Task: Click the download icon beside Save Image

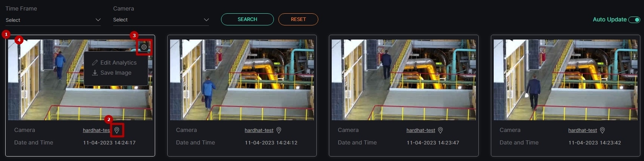Action: tap(95, 73)
